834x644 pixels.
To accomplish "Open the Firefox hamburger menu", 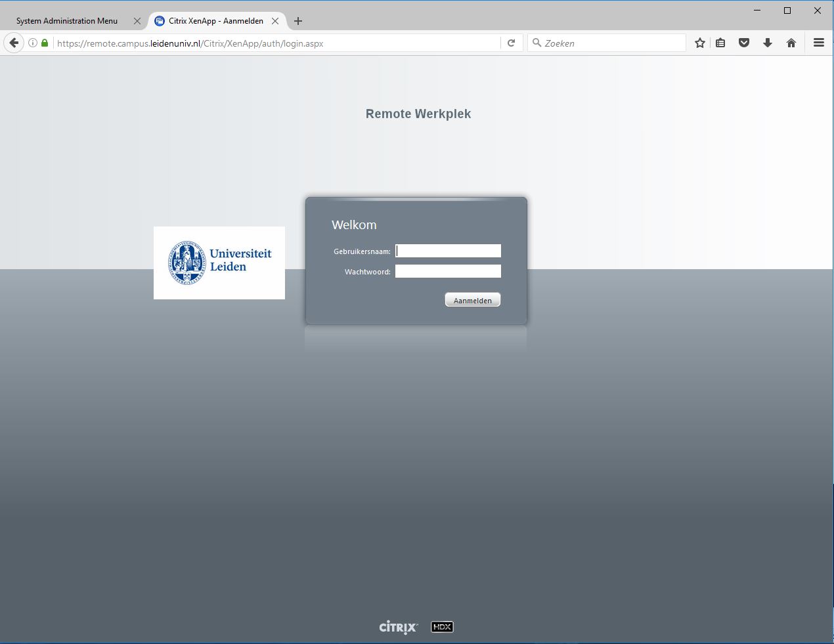I will [x=818, y=43].
